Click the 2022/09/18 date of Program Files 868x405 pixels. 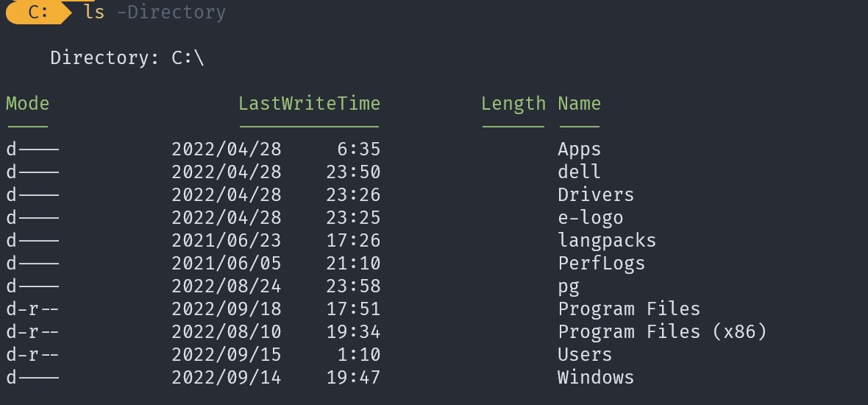pos(227,309)
